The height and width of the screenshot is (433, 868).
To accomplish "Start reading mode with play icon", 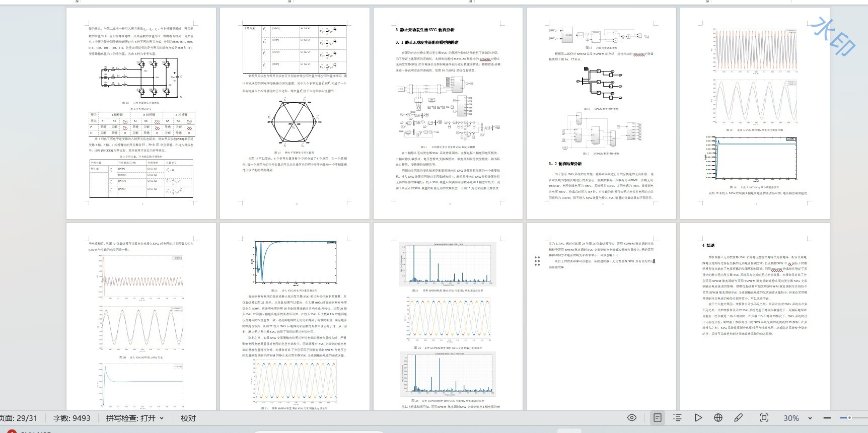I will tap(698, 418).
